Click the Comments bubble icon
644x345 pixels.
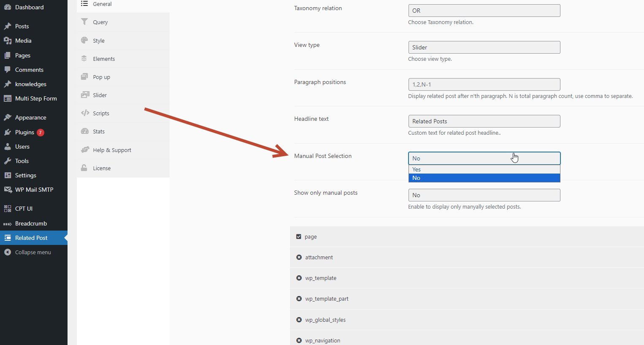pyautogui.click(x=8, y=70)
